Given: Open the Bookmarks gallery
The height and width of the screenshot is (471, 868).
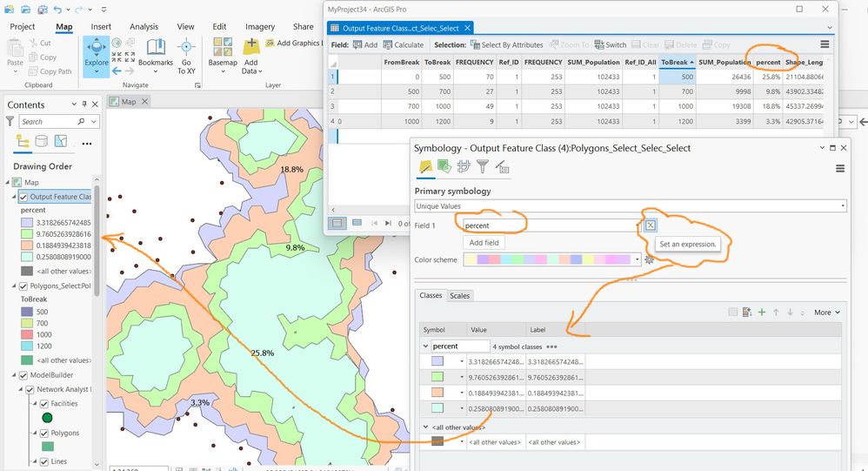Looking at the screenshot, I should pos(156,56).
